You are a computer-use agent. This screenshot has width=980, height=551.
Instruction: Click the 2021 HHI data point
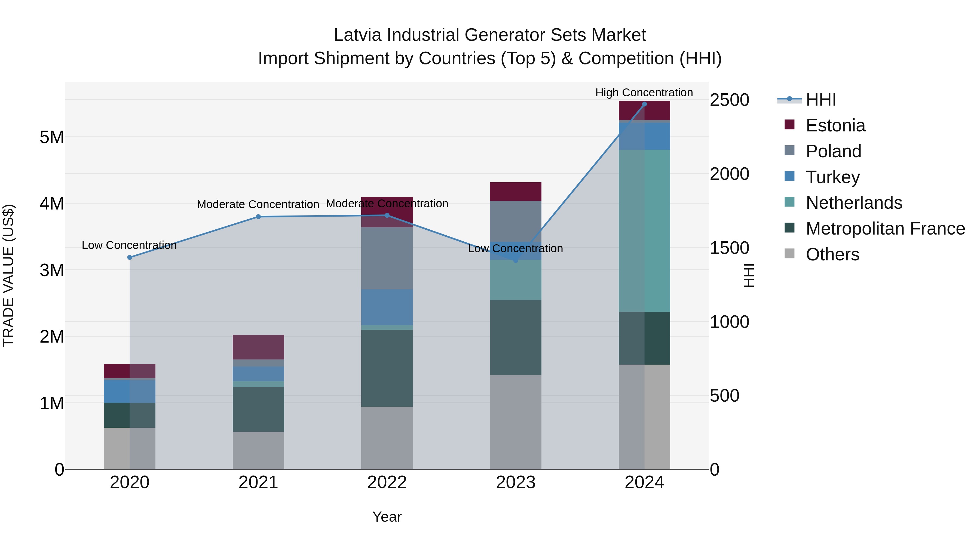click(258, 217)
